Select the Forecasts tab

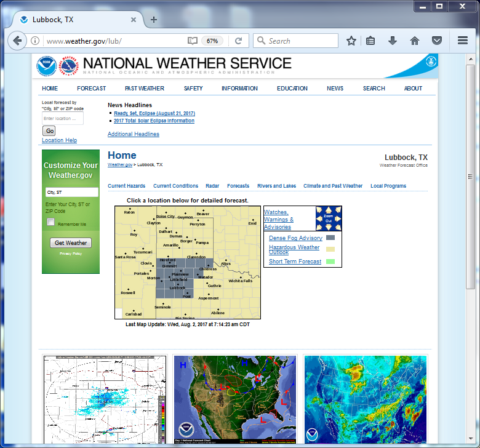238,186
